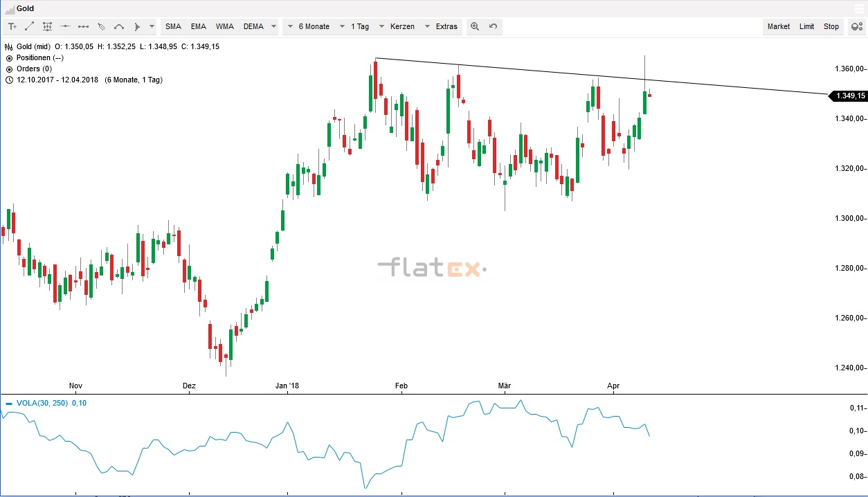Expand more drawing tools dropdown
Viewport: 868px width, 497px height.
pyautogui.click(x=152, y=26)
